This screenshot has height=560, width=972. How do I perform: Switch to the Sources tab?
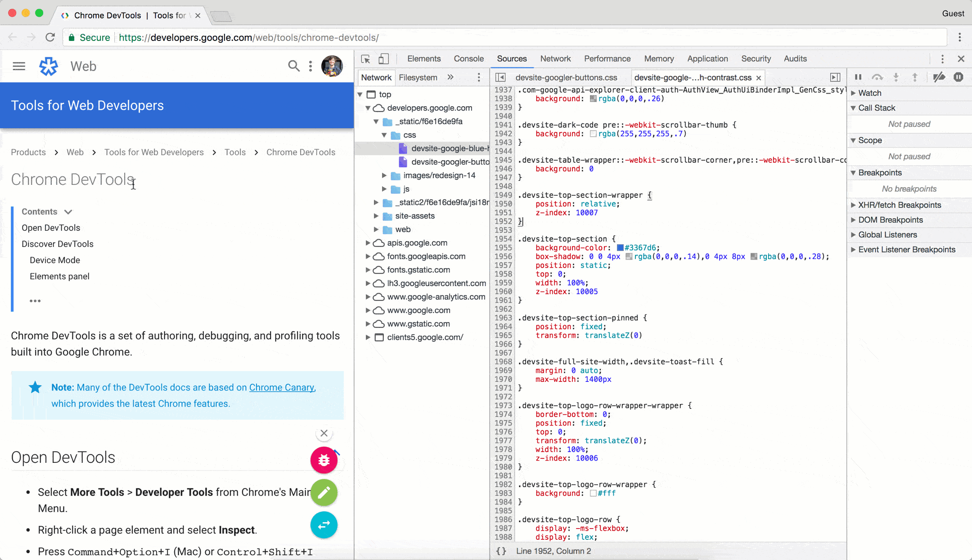click(511, 59)
